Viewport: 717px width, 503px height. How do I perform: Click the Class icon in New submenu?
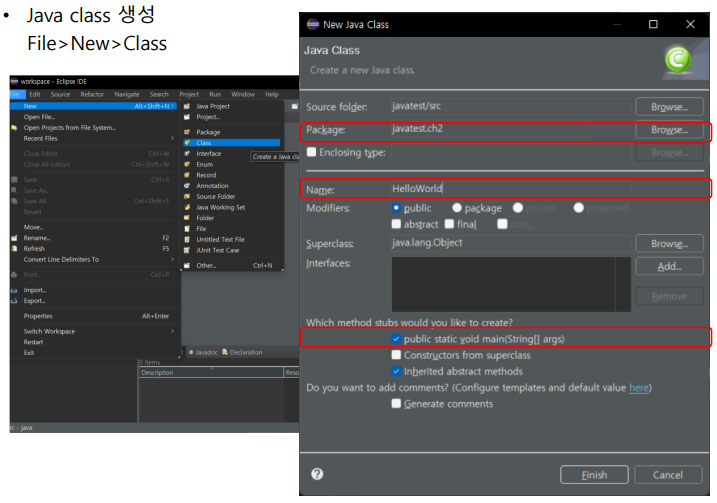pyautogui.click(x=187, y=143)
